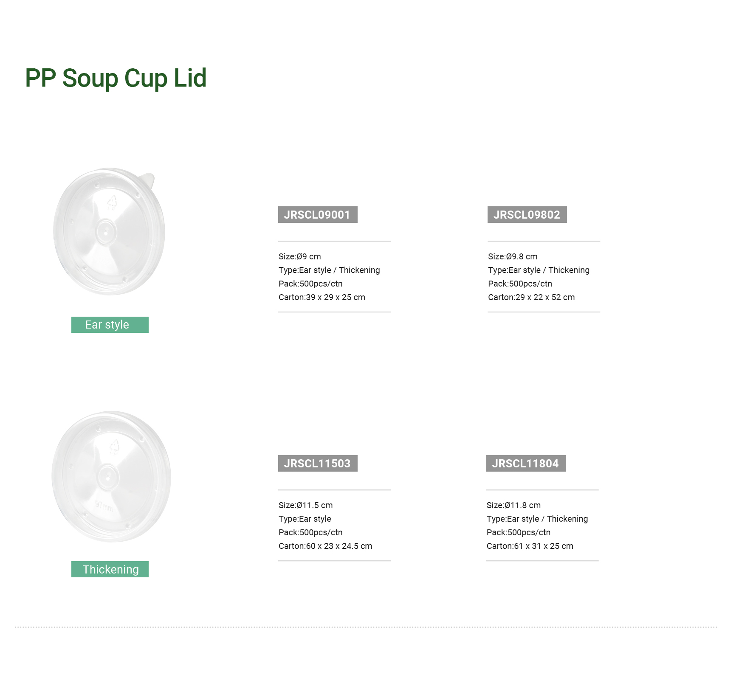The height and width of the screenshot is (700, 739).
Task: Click the Carton:60 x 23 x 24.5 cm line
Action: [325, 546]
